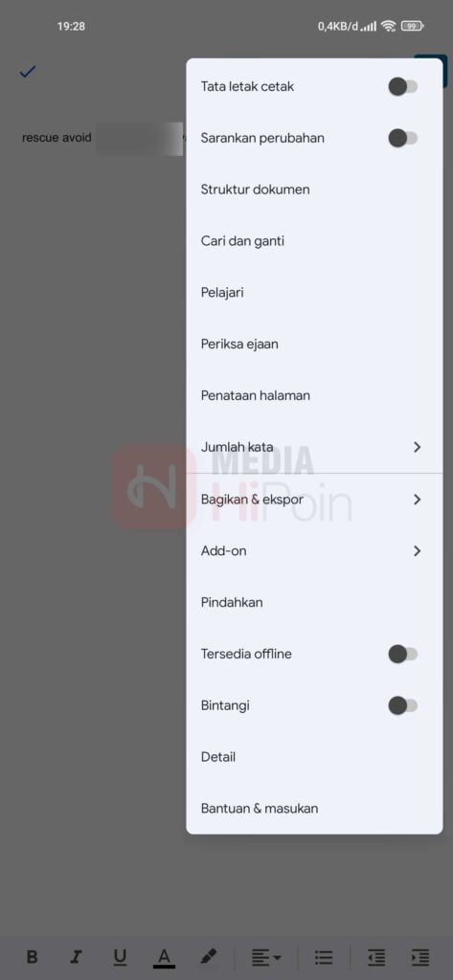Decrease paragraph indent
Screen dimensions: 453x980
[376, 957]
